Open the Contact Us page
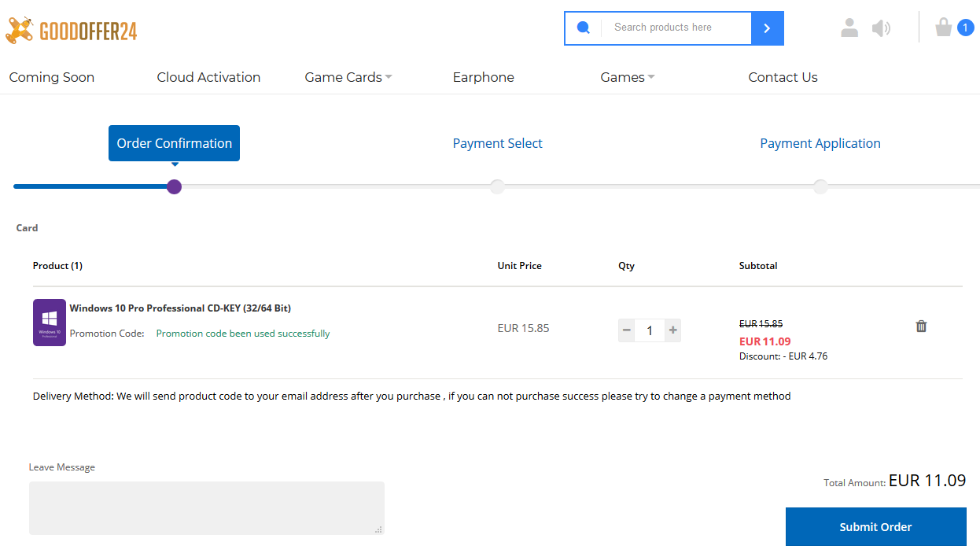Image resolution: width=980 pixels, height=557 pixels. click(783, 77)
